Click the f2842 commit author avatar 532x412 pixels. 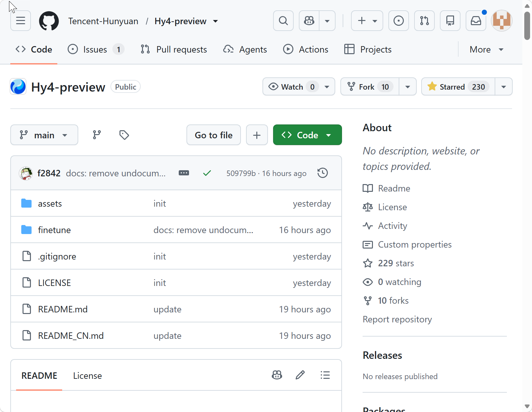26,173
